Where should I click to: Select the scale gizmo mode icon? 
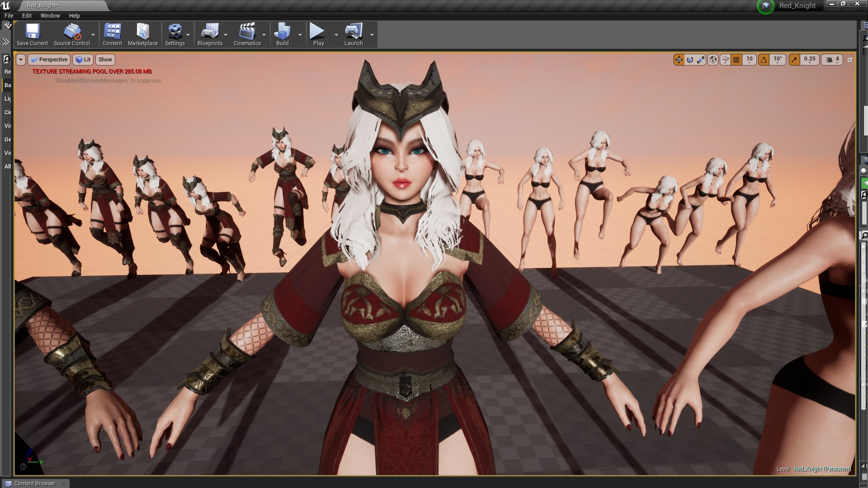(x=701, y=60)
